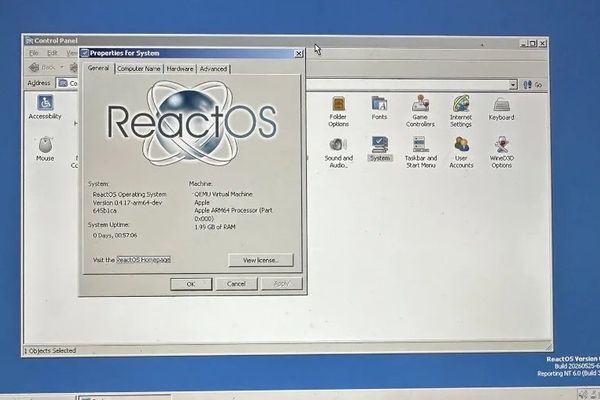Image resolution: width=600 pixels, height=400 pixels.
Task: Minimize the Control Panel window
Action: point(524,43)
